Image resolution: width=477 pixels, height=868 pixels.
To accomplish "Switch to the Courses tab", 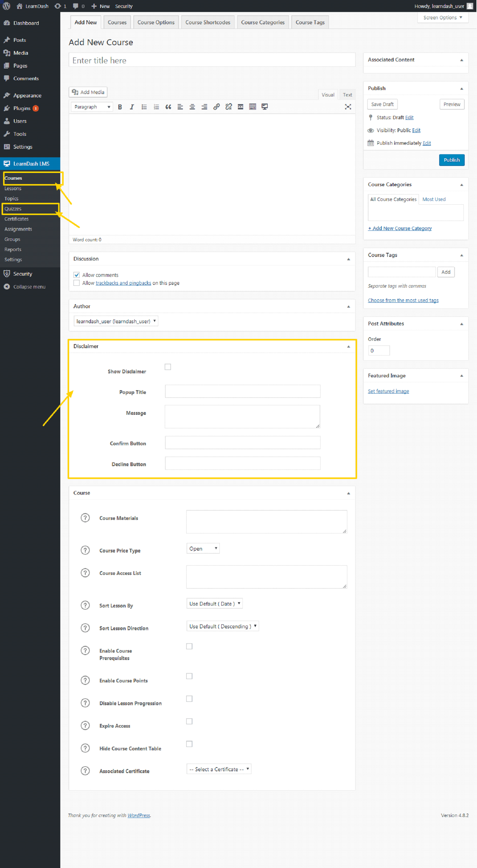I will pyautogui.click(x=117, y=22).
